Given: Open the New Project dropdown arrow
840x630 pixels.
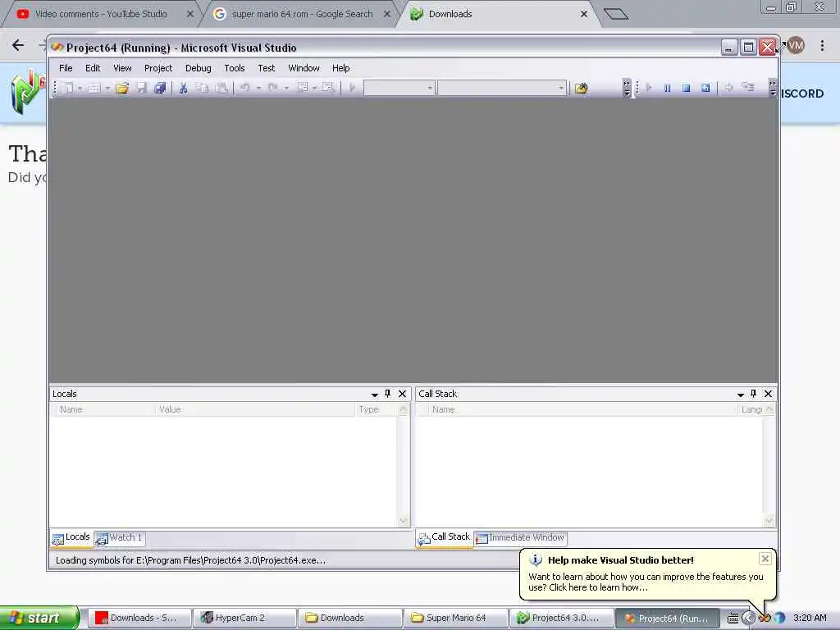Looking at the screenshot, I should point(80,88).
